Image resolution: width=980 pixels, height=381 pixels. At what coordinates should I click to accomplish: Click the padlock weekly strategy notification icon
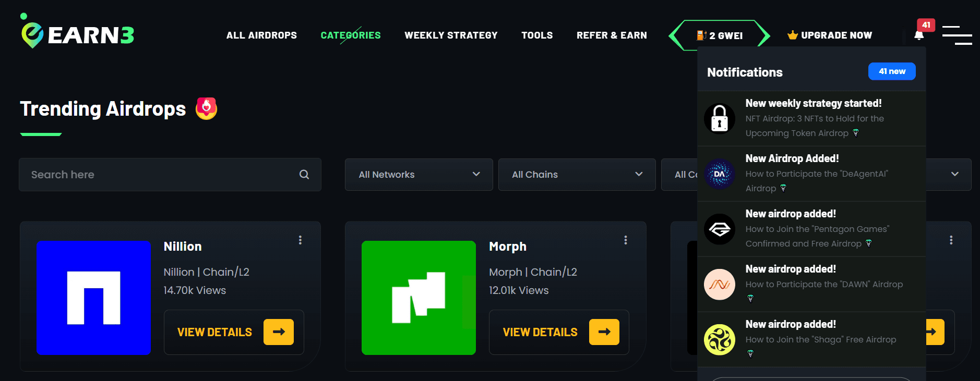[720, 118]
